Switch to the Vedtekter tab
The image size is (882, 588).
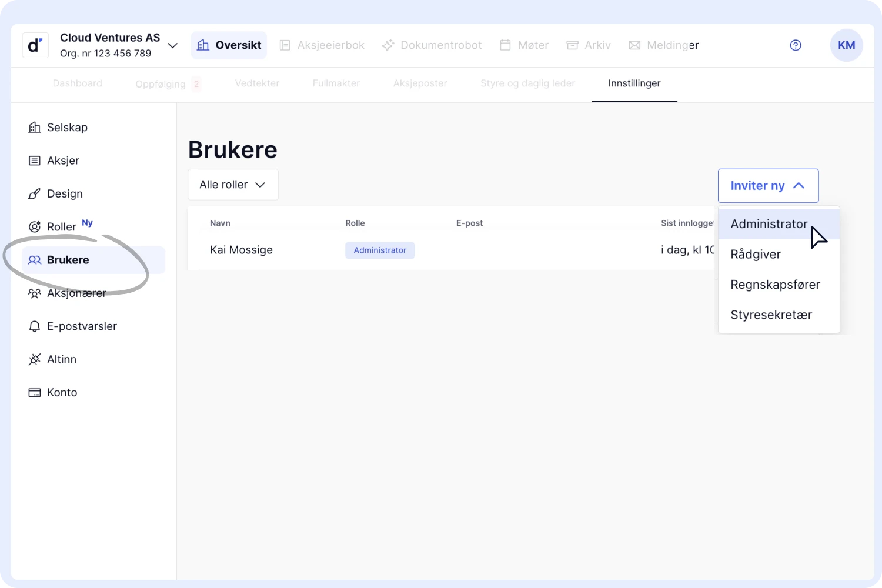[257, 83]
